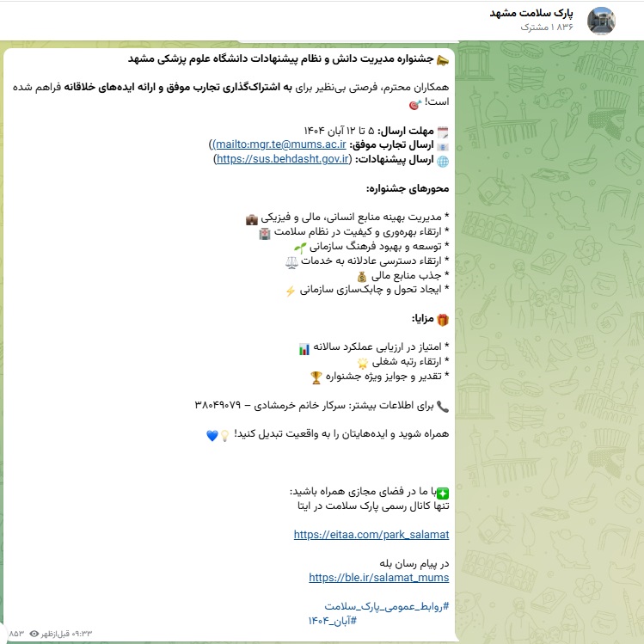
Task: Click the calendar emoji beside مهلت ارسال
Action: (443, 131)
